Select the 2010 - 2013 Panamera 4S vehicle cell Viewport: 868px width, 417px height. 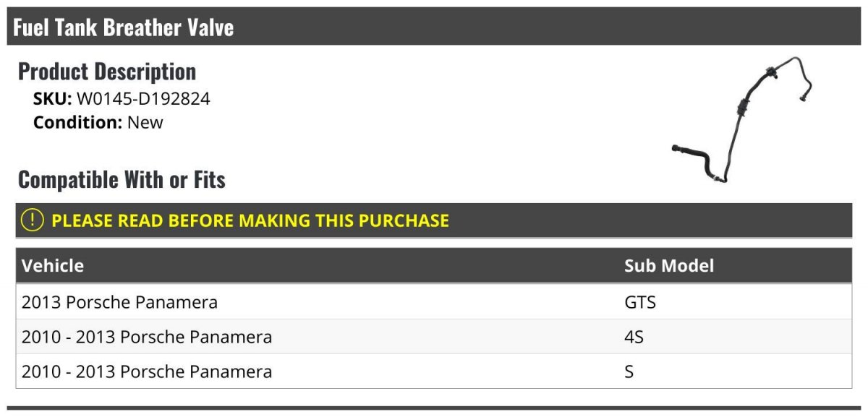point(147,337)
